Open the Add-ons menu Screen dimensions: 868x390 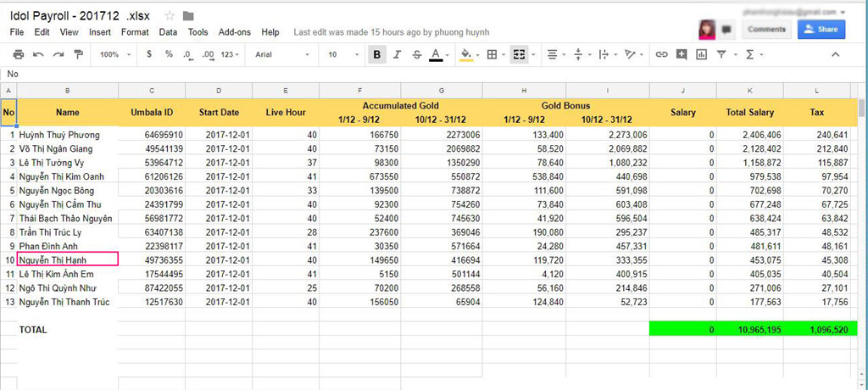tap(234, 32)
